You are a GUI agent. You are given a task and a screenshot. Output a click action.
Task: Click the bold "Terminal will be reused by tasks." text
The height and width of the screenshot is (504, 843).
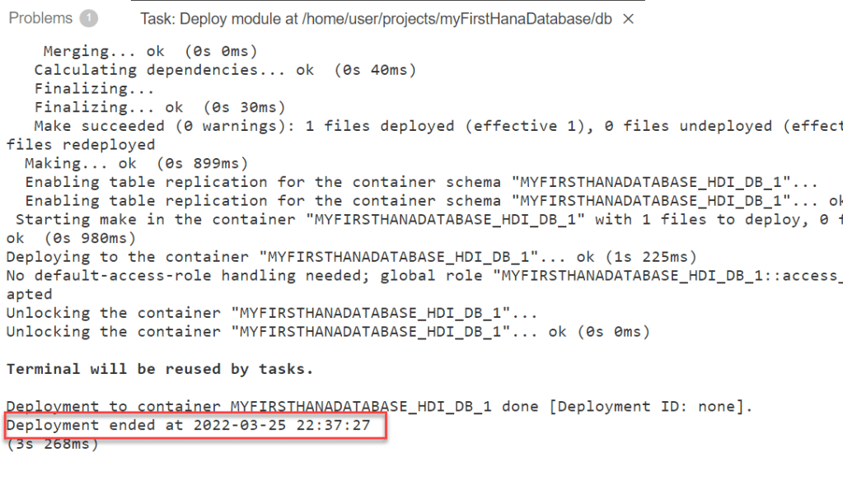159,369
